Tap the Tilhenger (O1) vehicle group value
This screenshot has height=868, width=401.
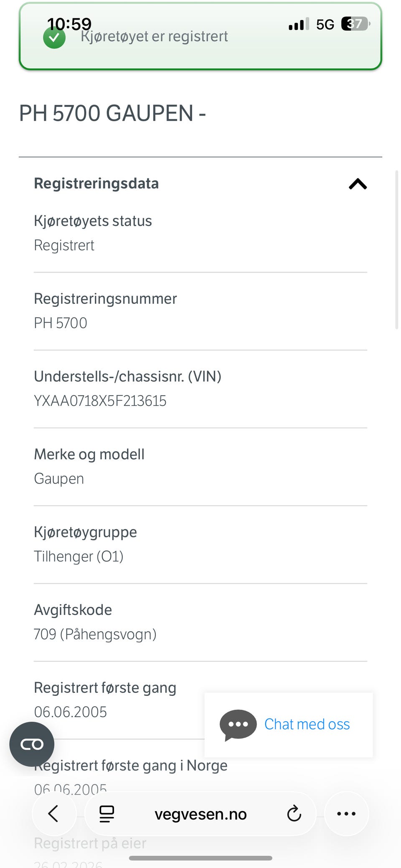click(x=79, y=557)
